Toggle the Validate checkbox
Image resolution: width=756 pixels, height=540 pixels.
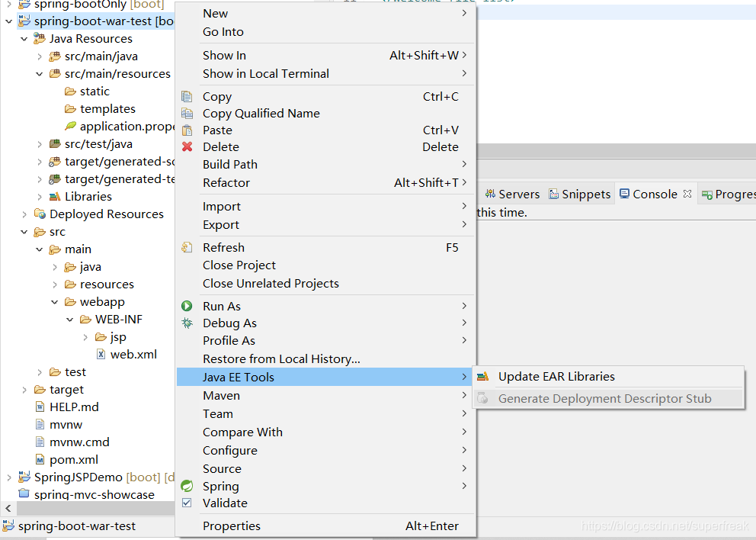pyautogui.click(x=187, y=503)
